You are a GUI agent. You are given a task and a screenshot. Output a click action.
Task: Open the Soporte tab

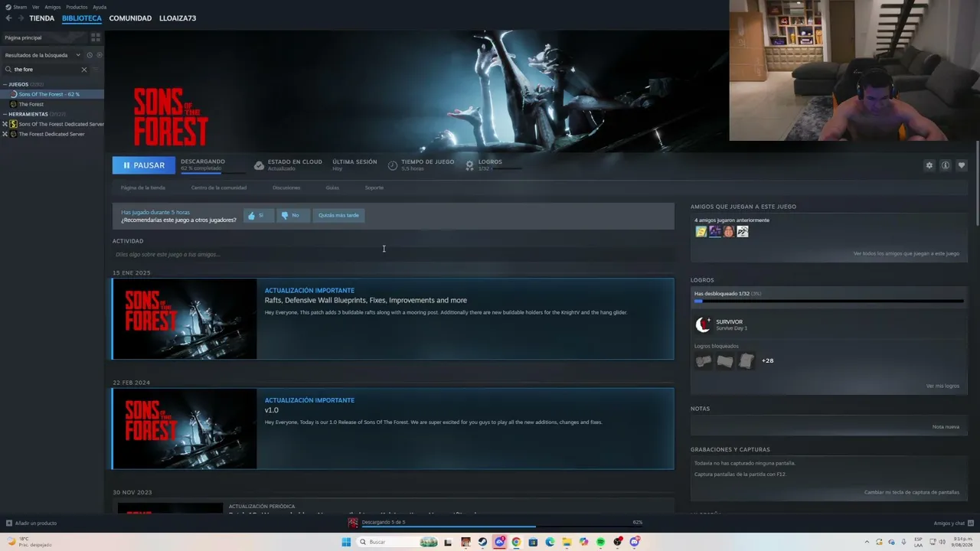[x=374, y=187]
